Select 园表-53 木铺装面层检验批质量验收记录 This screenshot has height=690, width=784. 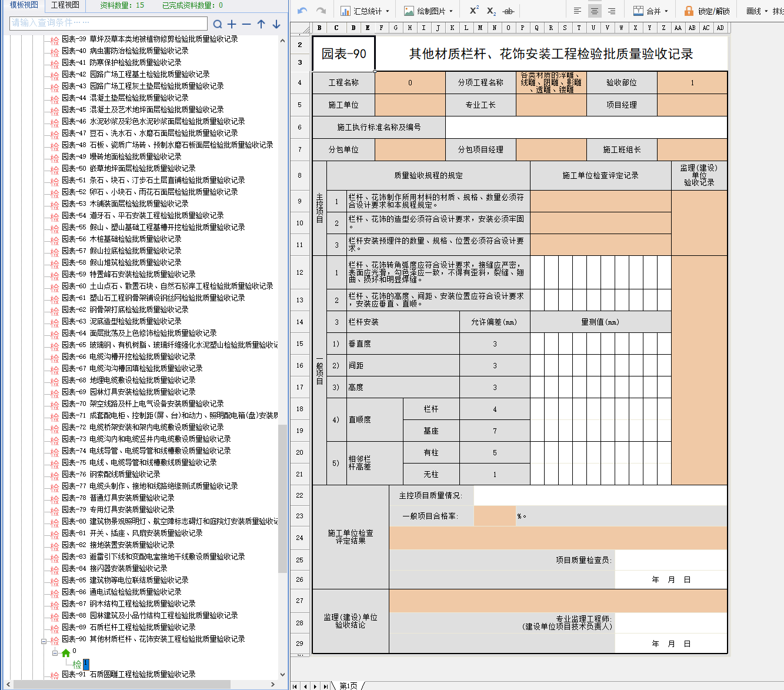tap(125, 204)
